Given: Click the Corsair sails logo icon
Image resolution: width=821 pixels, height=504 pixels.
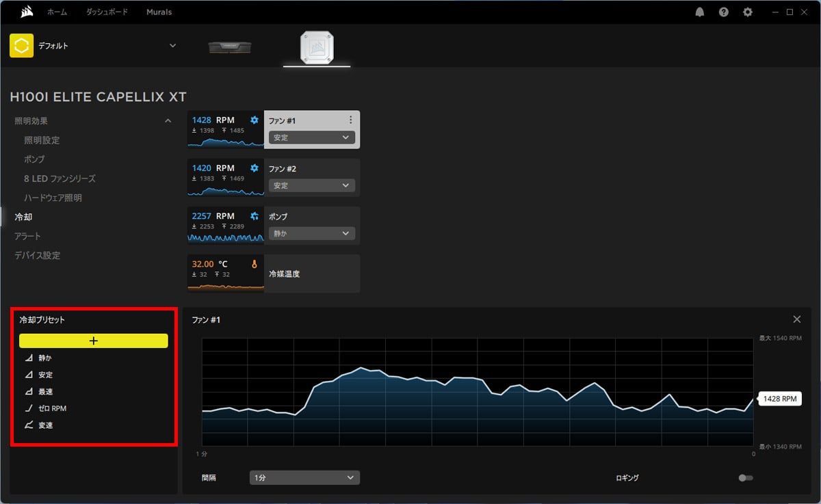Looking at the screenshot, I should point(27,12).
